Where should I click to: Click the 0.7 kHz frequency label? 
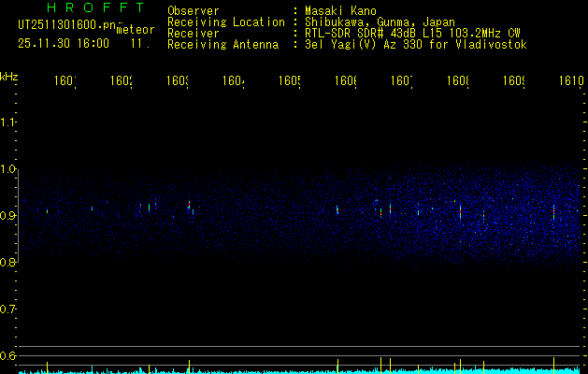[x=8, y=309]
